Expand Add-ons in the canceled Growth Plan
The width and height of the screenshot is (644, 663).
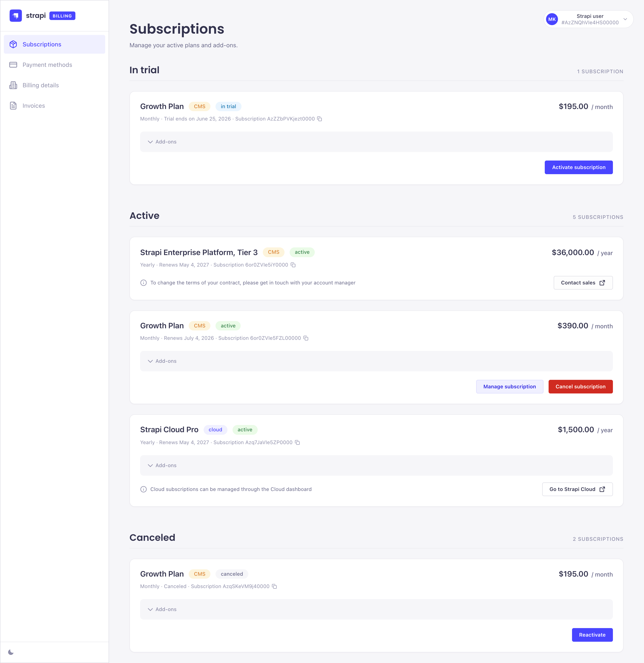[376, 609]
